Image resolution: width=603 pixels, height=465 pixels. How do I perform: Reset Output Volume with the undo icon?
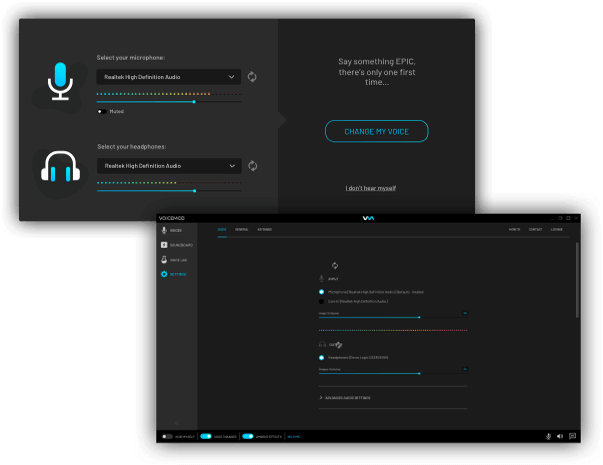click(x=465, y=369)
